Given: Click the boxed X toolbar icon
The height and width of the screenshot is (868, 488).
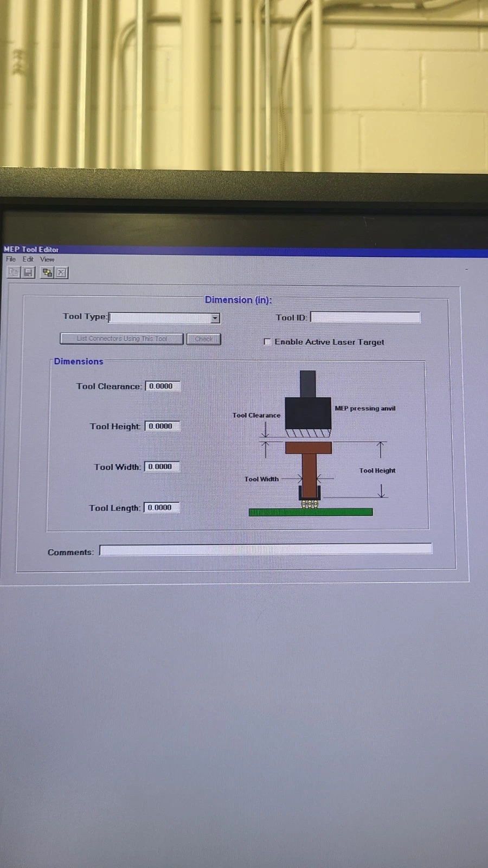Looking at the screenshot, I should coord(62,273).
